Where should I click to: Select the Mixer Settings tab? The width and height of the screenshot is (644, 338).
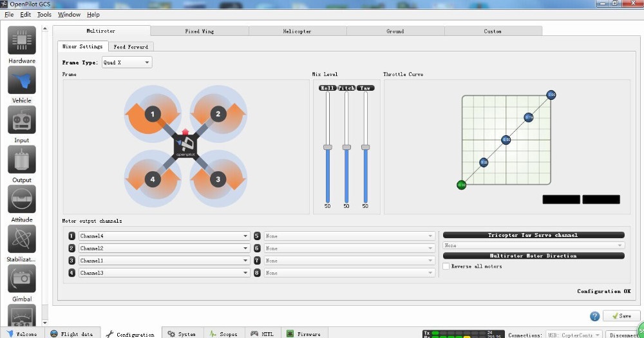82,46
